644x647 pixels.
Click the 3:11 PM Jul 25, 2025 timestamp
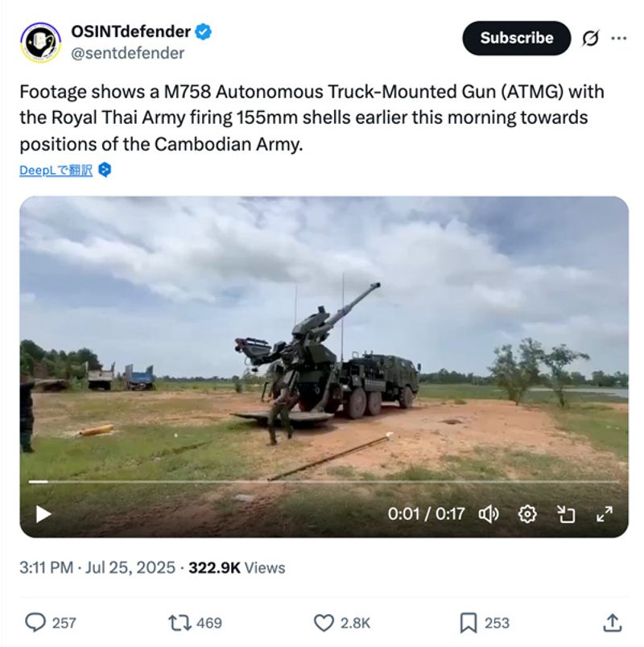[97, 567]
